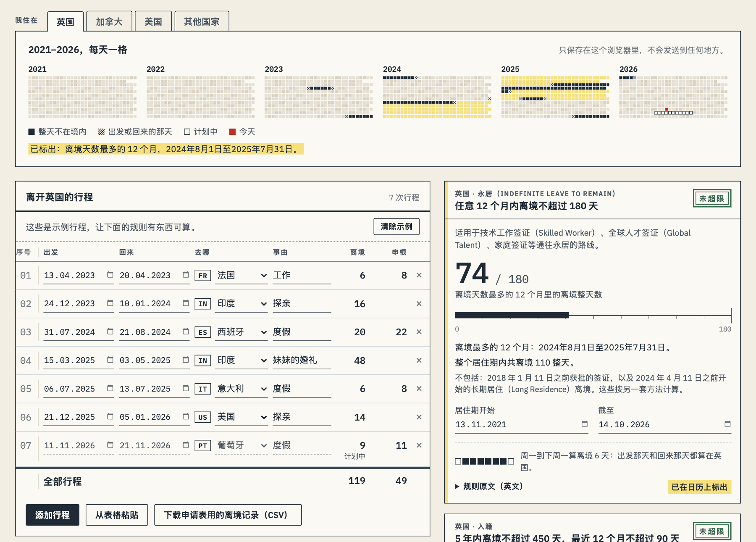Remove trip 02 India family visit
Viewport: 756px width, 542px height.
coord(419,303)
